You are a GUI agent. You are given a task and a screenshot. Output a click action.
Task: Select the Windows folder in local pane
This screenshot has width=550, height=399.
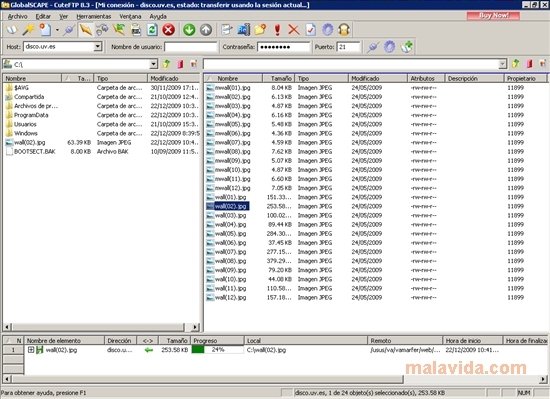26,133
